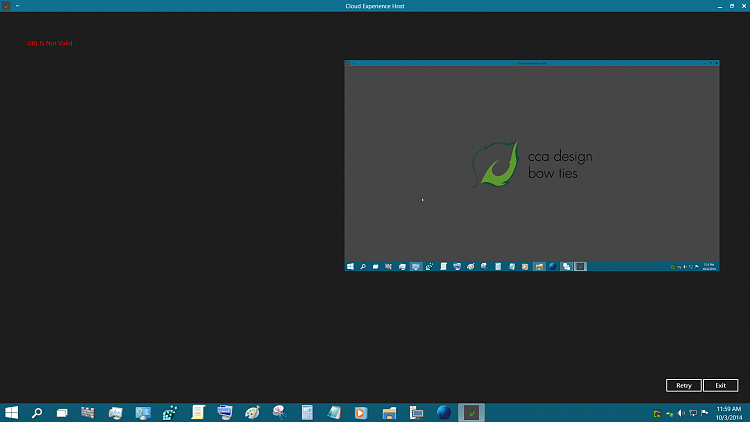Click the embedded Cloud Experience Host screenshot thumbnail
750x422 pixels.
click(532, 166)
